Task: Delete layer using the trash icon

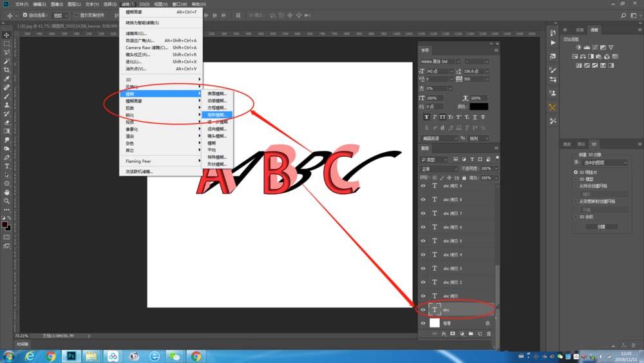Action: pos(489,334)
